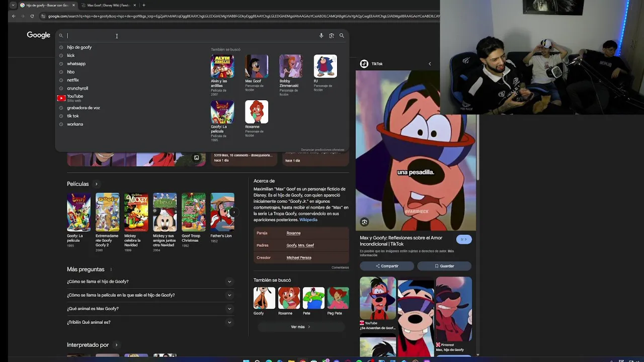The image size is (644, 362).
Task: Select the 'crunchyroll' suggestion
Action: [x=77, y=88]
